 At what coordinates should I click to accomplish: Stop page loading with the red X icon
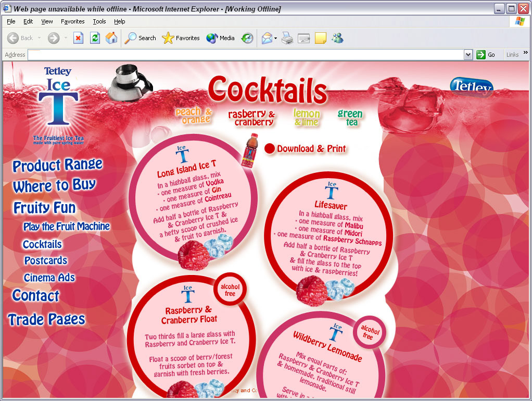click(79, 38)
